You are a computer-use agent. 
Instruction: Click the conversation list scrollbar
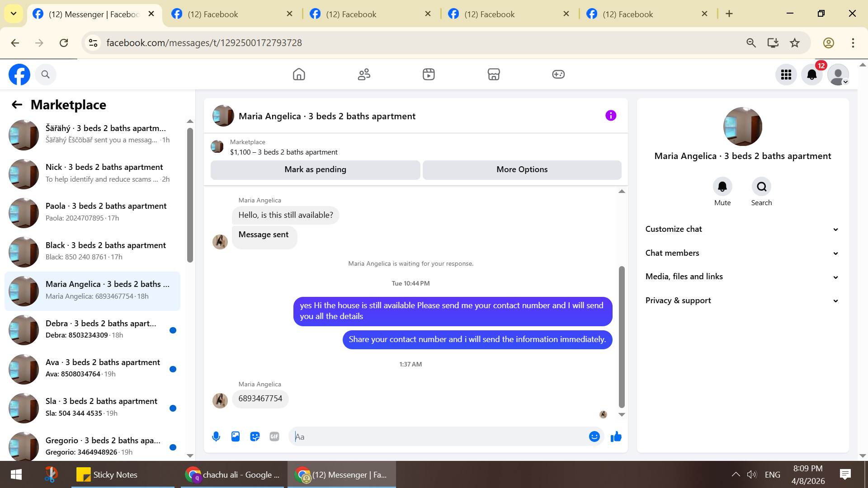190,194
